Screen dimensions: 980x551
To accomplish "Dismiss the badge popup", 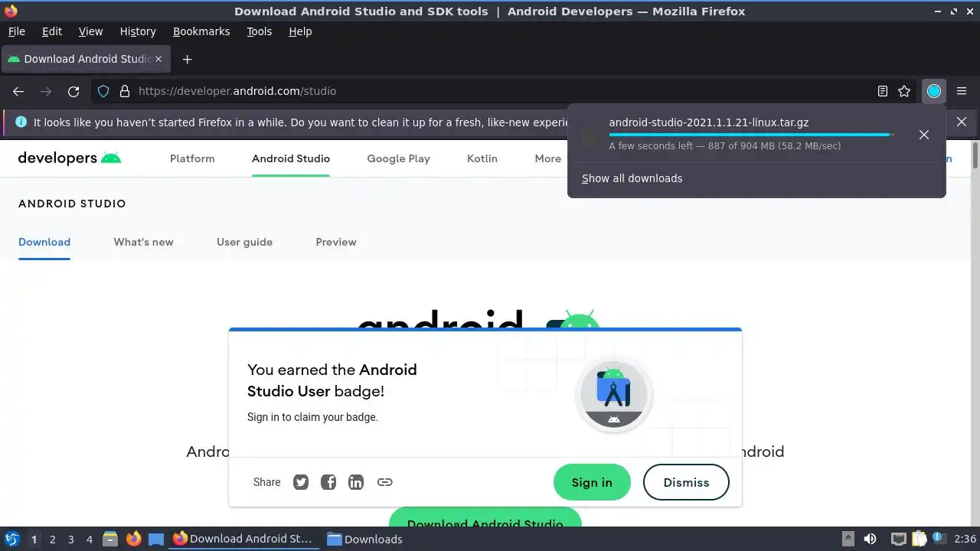I will click(686, 482).
